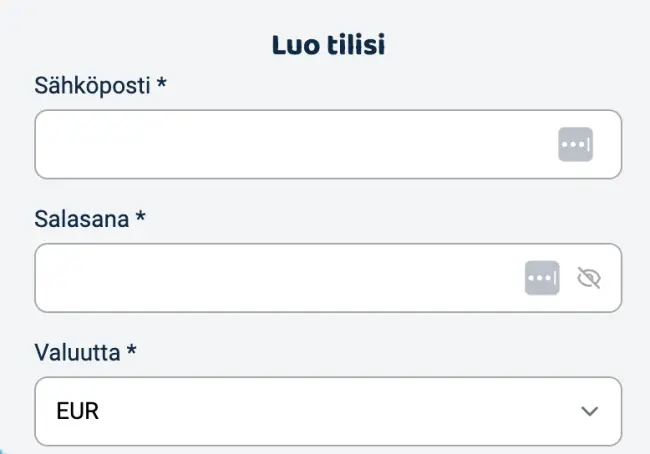Image resolution: width=650 pixels, height=454 pixels.
Task: Click the asterisk next to Sähköposti
Action: (x=161, y=85)
